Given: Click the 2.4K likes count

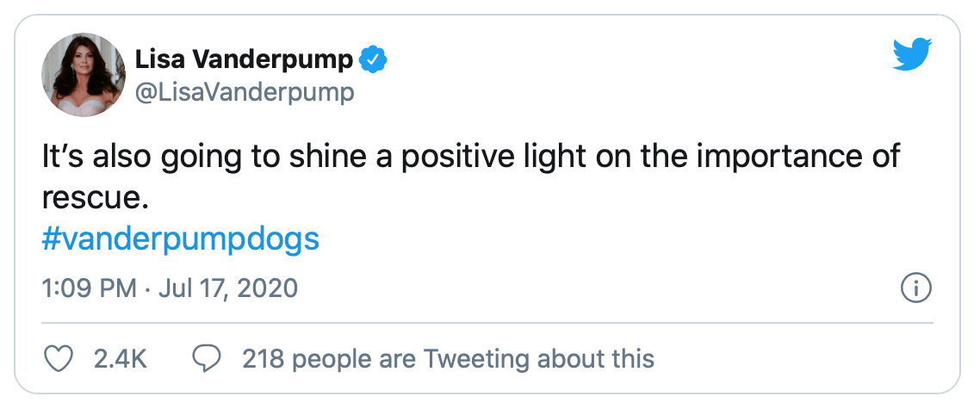Looking at the screenshot, I should (x=119, y=358).
